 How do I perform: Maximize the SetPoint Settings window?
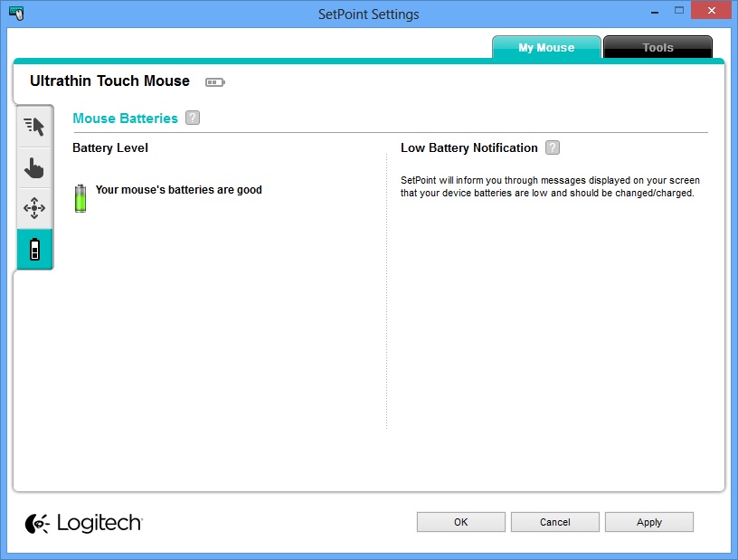[678, 11]
